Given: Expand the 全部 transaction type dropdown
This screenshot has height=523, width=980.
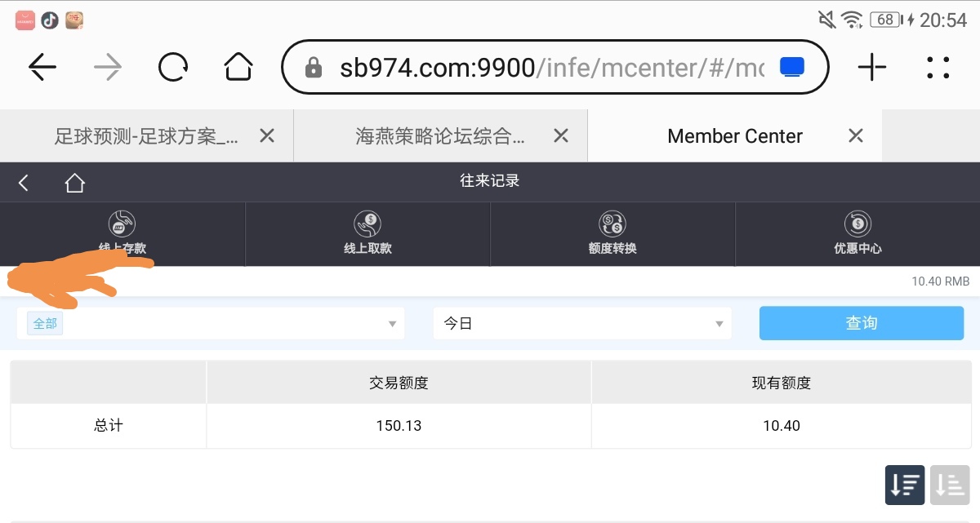Looking at the screenshot, I should 211,323.
